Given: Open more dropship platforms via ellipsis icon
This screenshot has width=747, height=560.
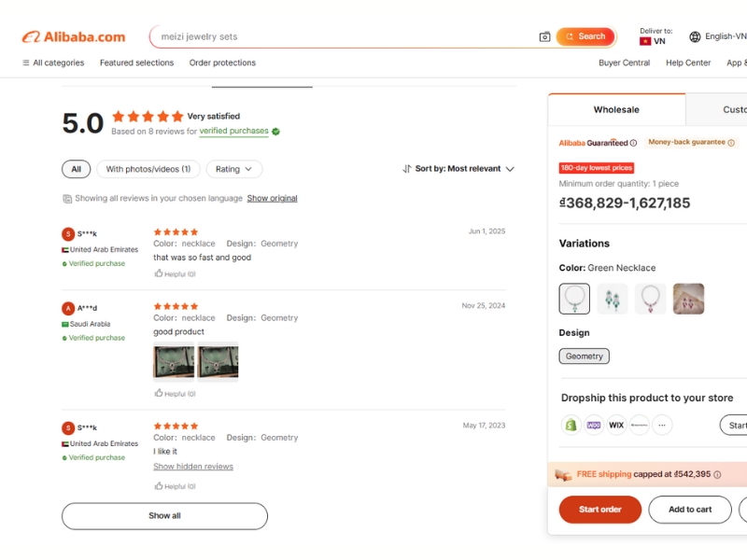Looking at the screenshot, I should coord(662,425).
